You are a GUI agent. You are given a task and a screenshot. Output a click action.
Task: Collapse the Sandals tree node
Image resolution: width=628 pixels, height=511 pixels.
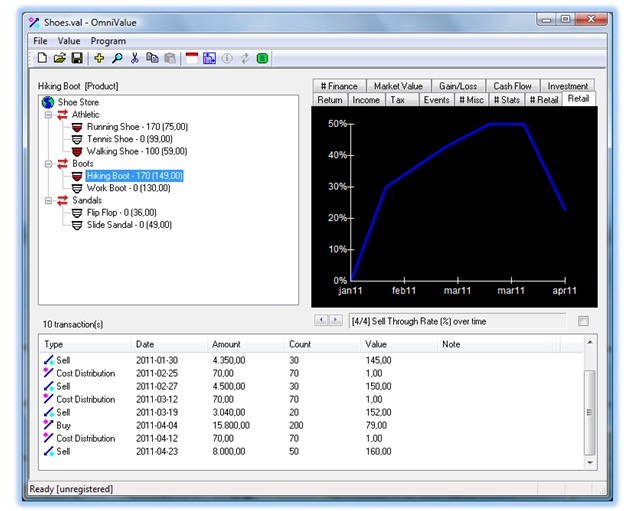pos(48,200)
